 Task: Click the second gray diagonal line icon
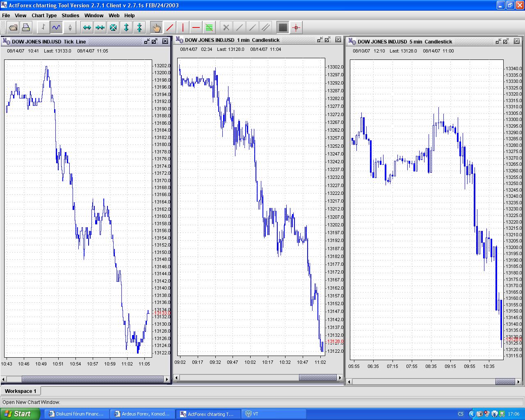(x=253, y=27)
